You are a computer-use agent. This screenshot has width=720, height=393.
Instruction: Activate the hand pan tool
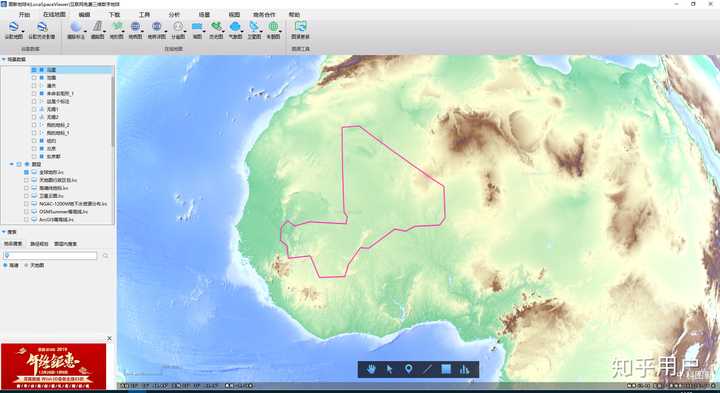coord(371,369)
